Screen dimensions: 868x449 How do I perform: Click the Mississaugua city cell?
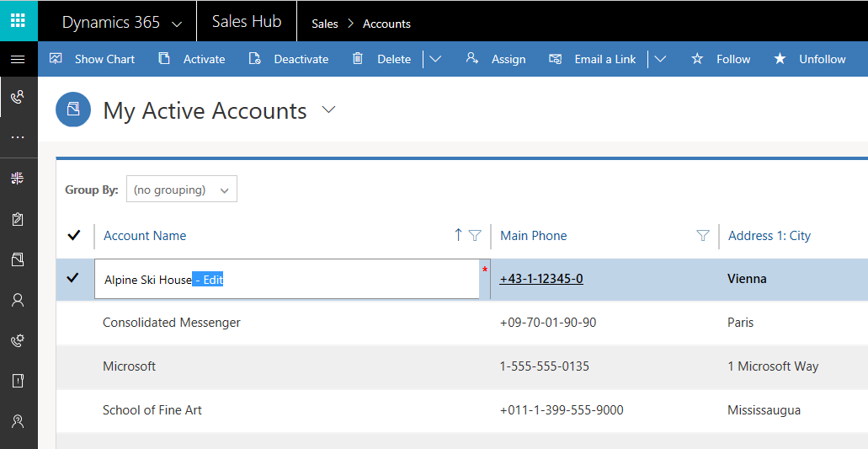point(764,410)
